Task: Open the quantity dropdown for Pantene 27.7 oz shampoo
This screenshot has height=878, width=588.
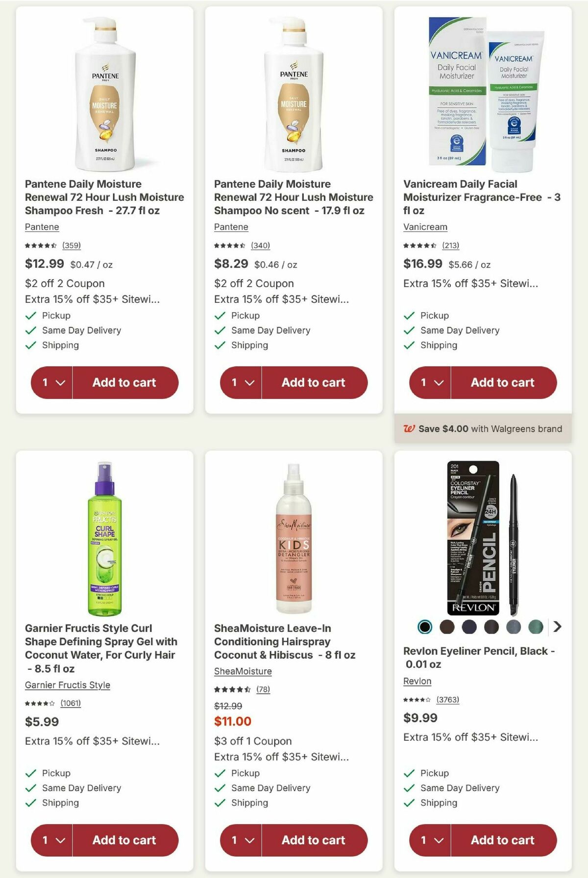Action: [x=50, y=383]
